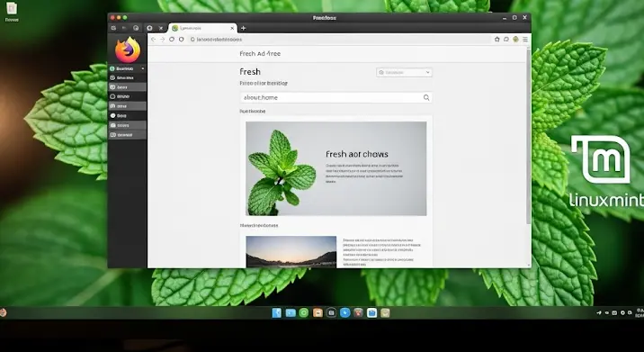
Task: Click the 'Fresh aor chovis' banner heading
Action: point(356,154)
